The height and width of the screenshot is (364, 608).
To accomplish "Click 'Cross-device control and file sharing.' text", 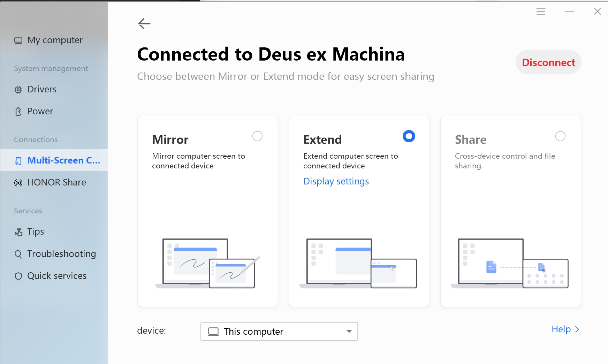I will pyautogui.click(x=505, y=161).
